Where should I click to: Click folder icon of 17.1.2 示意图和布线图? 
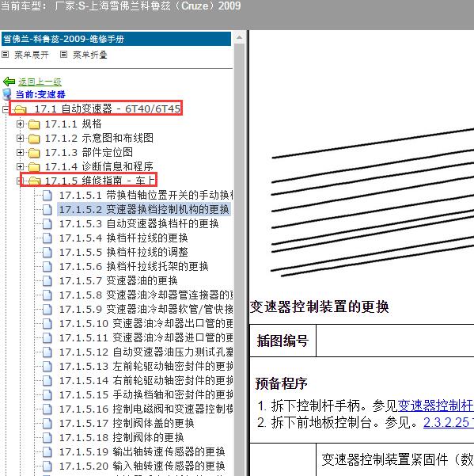(34, 139)
